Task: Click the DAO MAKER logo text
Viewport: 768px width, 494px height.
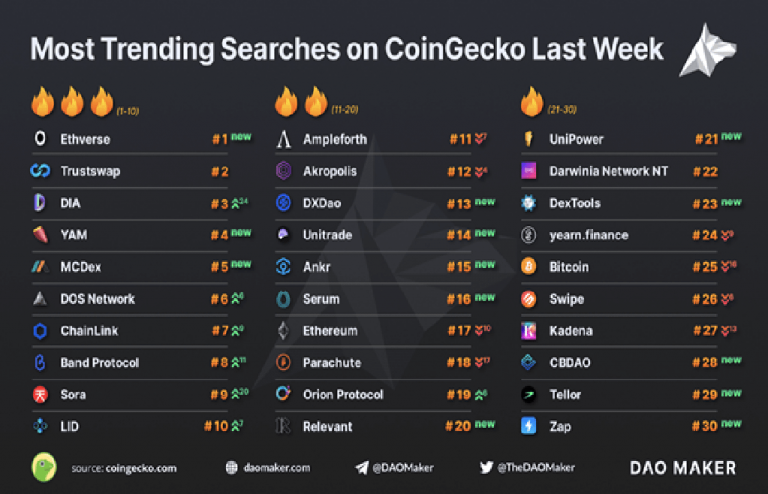Action: click(683, 467)
